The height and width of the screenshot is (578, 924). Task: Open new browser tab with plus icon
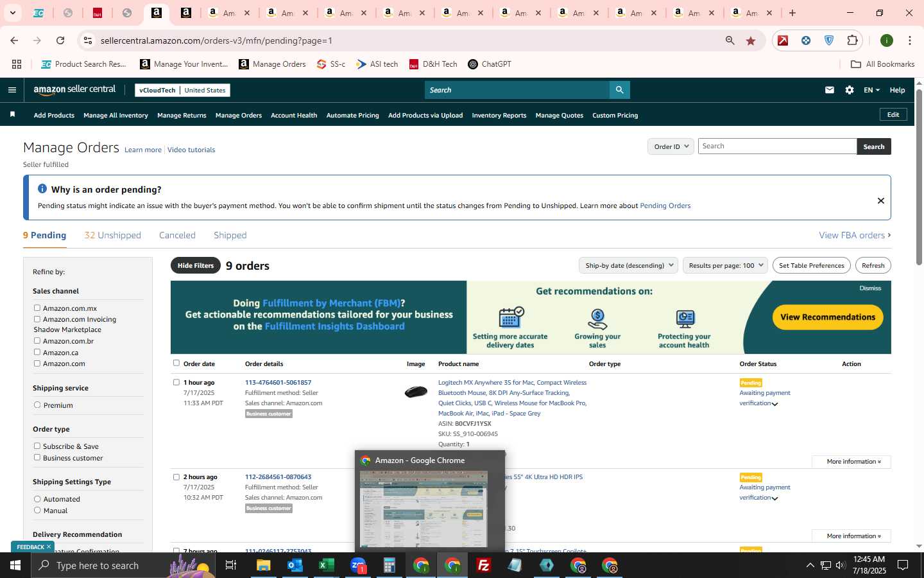(792, 13)
